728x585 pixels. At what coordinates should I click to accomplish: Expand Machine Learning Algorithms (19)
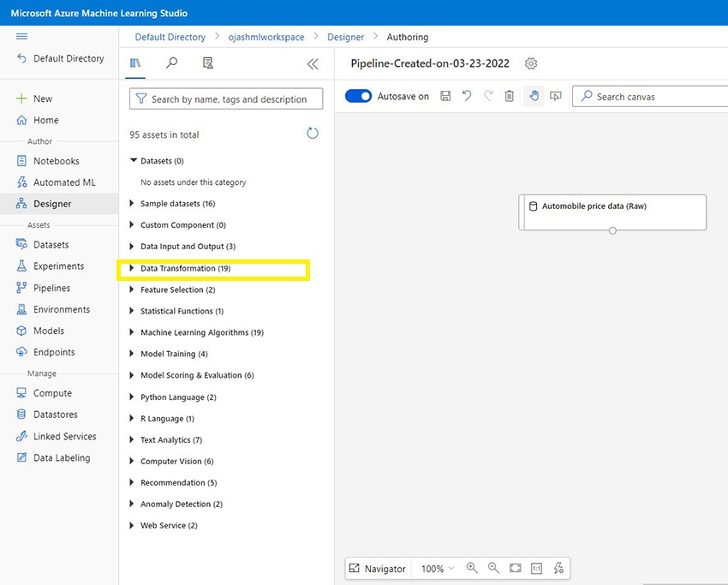[x=132, y=332]
